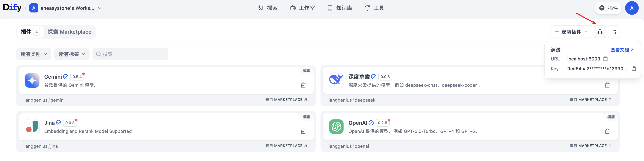This screenshot has height=161, width=644.
Task: Delete the Jina plugin via trash icon
Action: [303, 131]
